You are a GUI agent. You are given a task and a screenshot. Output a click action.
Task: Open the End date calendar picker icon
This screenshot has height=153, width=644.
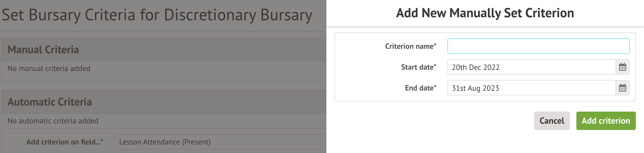[622, 88]
